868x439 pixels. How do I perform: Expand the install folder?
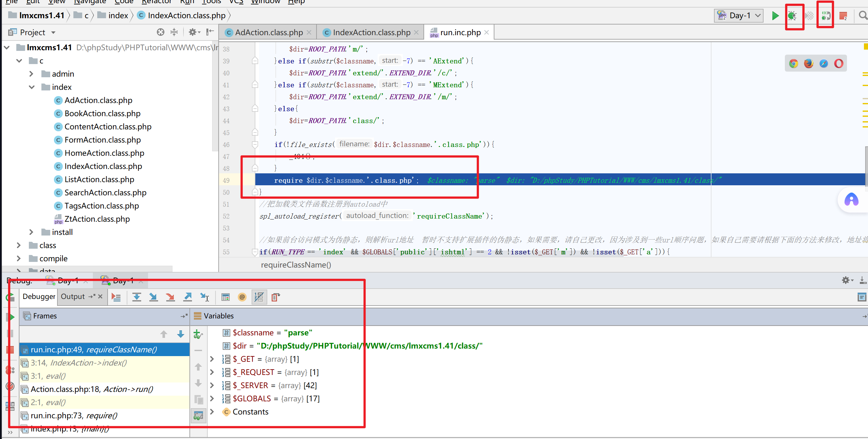[31, 232]
